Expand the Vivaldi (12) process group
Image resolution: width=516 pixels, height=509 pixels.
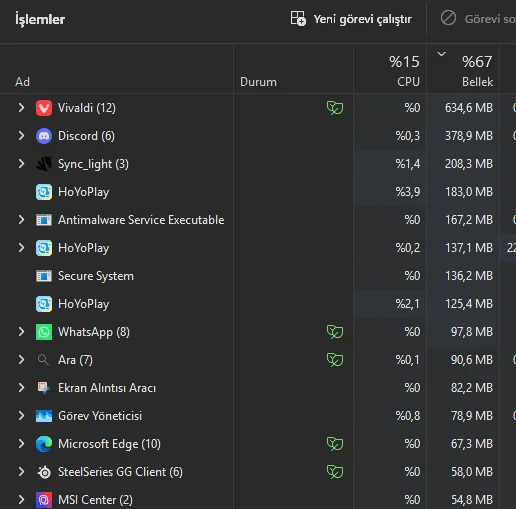(x=21, y=108)
